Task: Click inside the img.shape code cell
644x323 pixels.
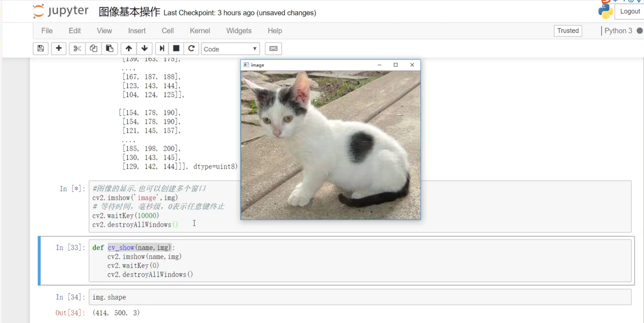Action: tap(359, 297)
